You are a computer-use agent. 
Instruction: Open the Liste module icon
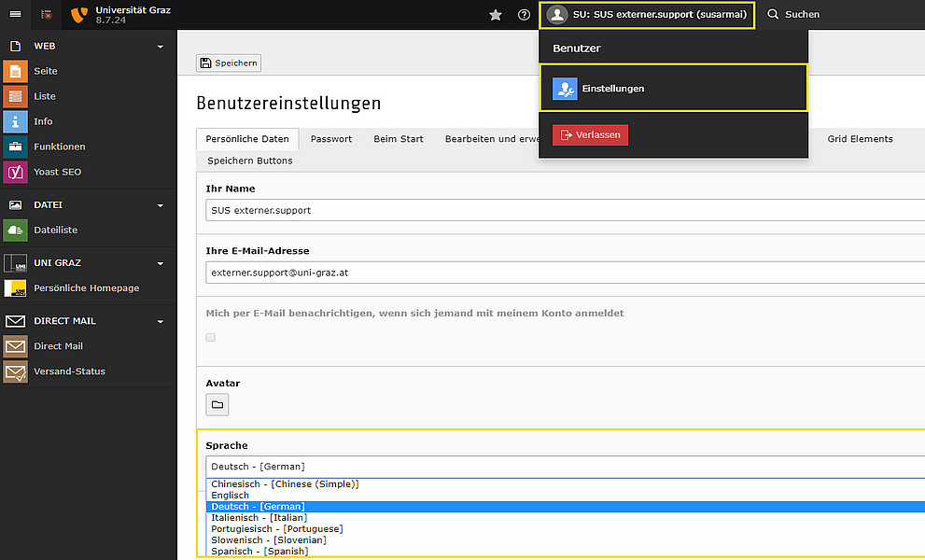pyautogui.click(x=15, y=96)
